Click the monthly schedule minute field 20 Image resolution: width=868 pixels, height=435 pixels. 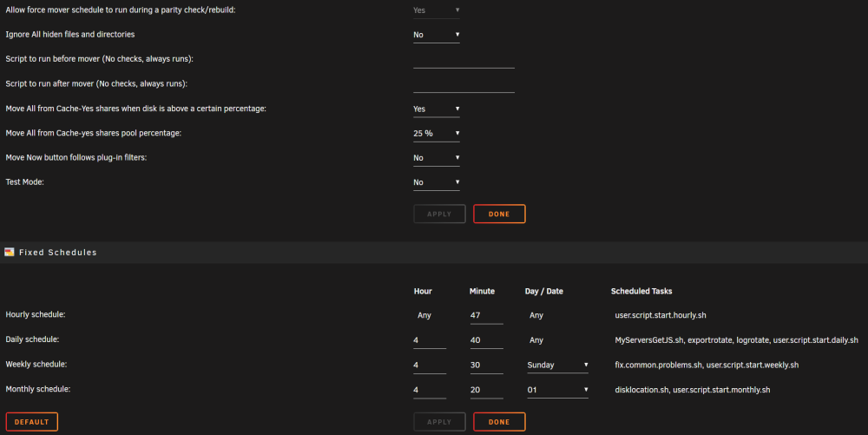[486, 390]
